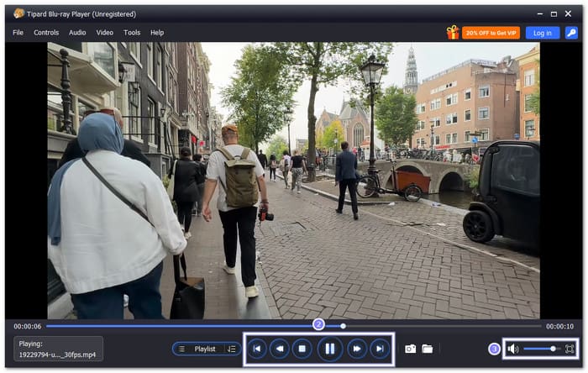This screenshot has width=588, height=373.
Task: Click the gift box icon
Action: pyautogui.click(x=453, y=33)
